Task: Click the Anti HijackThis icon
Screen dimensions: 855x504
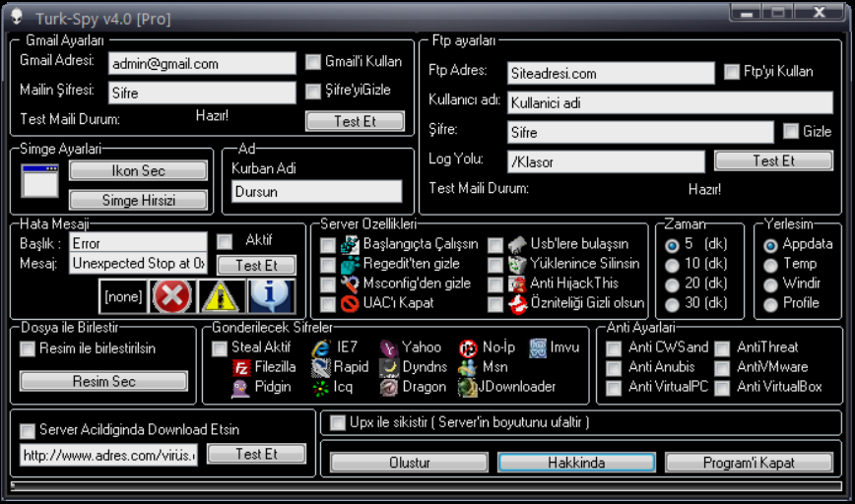Action: click(517, 283)
